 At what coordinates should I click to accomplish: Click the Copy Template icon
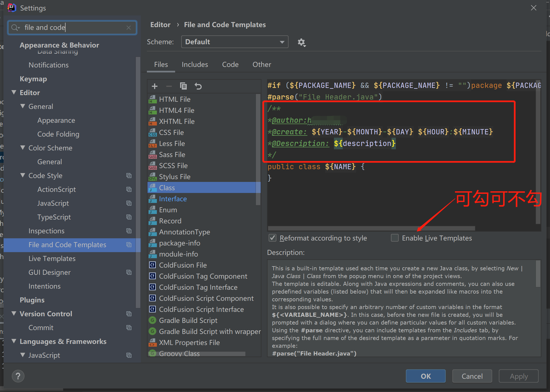point(183,86)
